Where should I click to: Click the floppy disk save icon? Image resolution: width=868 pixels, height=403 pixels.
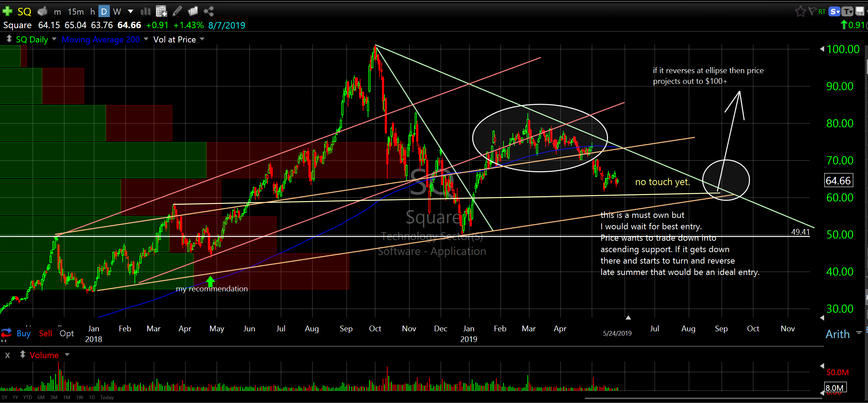point(860,11)
